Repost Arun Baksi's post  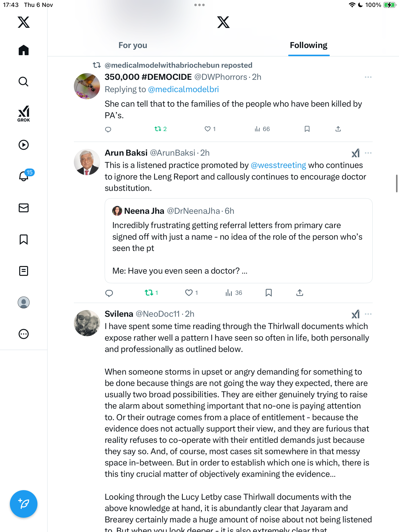(x=149, y=293)
